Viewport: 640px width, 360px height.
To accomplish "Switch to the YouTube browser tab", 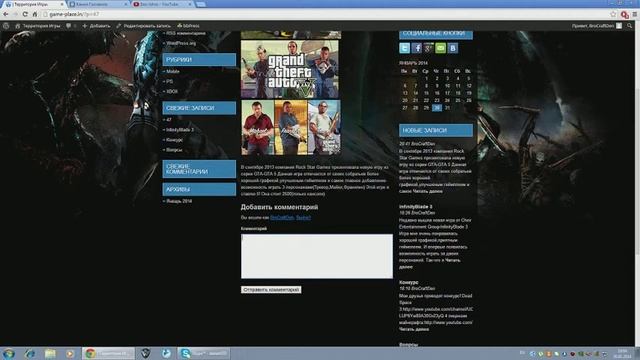I will tap(162, 4).
